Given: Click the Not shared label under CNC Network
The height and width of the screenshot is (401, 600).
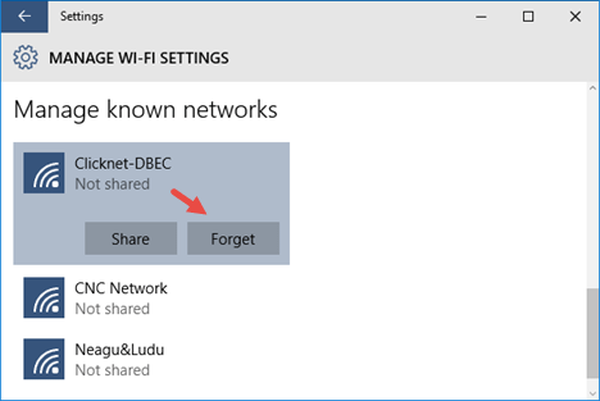Looking at the screenshot, I should click(112, 309).
